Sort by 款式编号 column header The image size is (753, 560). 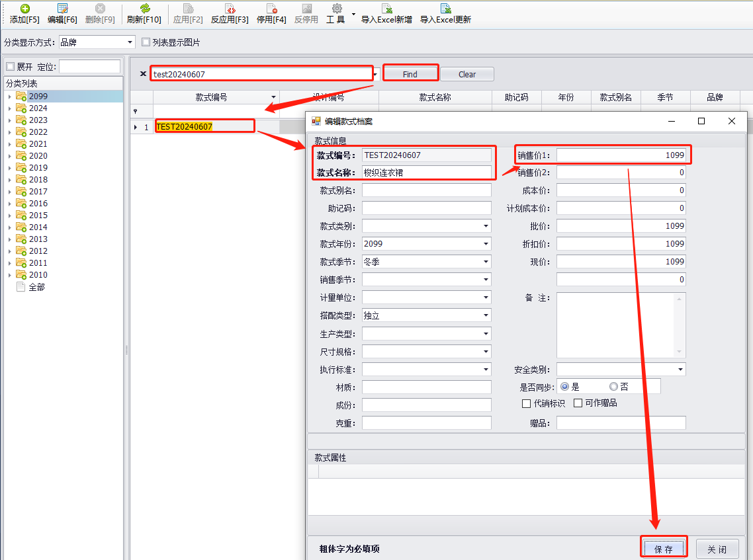211,97
